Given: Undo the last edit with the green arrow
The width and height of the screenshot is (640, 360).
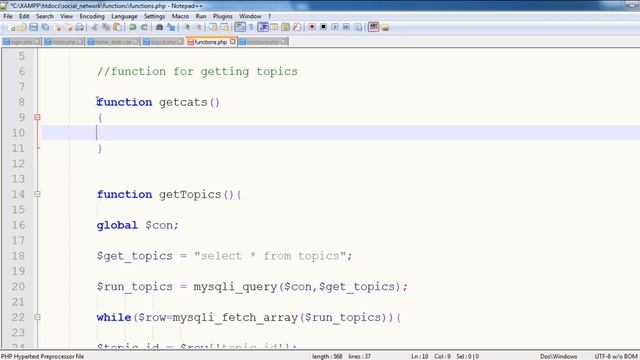Looking at the screenshot, I should 133,27.
